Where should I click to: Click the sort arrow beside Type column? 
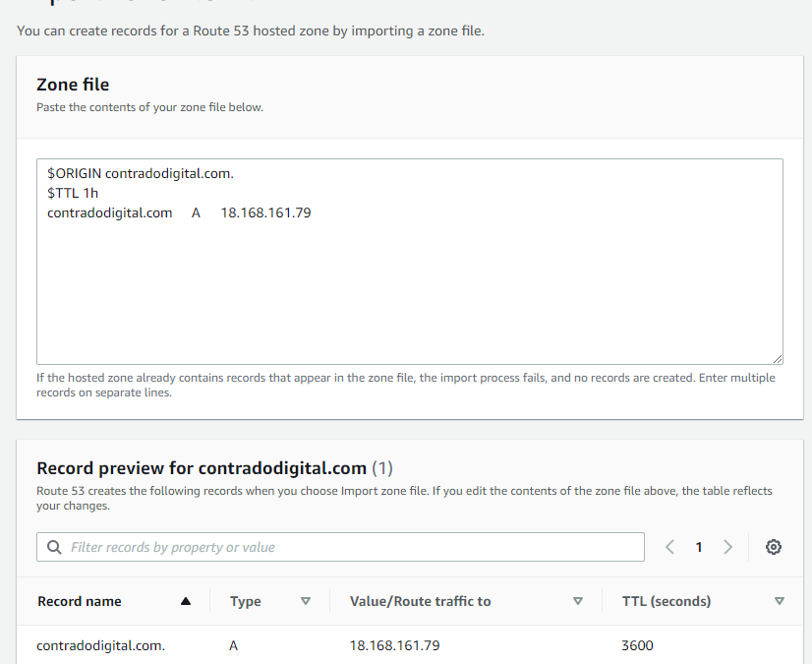[306, 601]
